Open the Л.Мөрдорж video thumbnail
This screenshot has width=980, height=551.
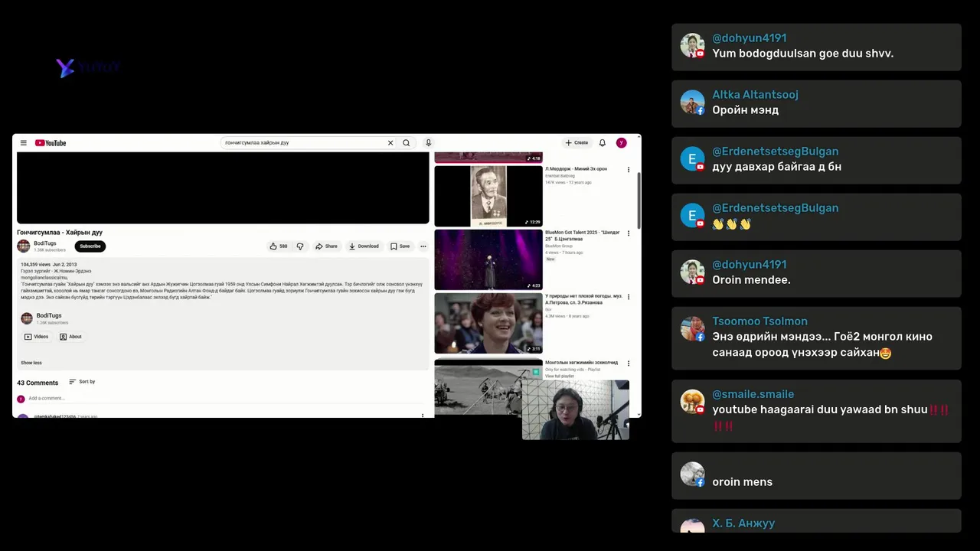point(488,196)
